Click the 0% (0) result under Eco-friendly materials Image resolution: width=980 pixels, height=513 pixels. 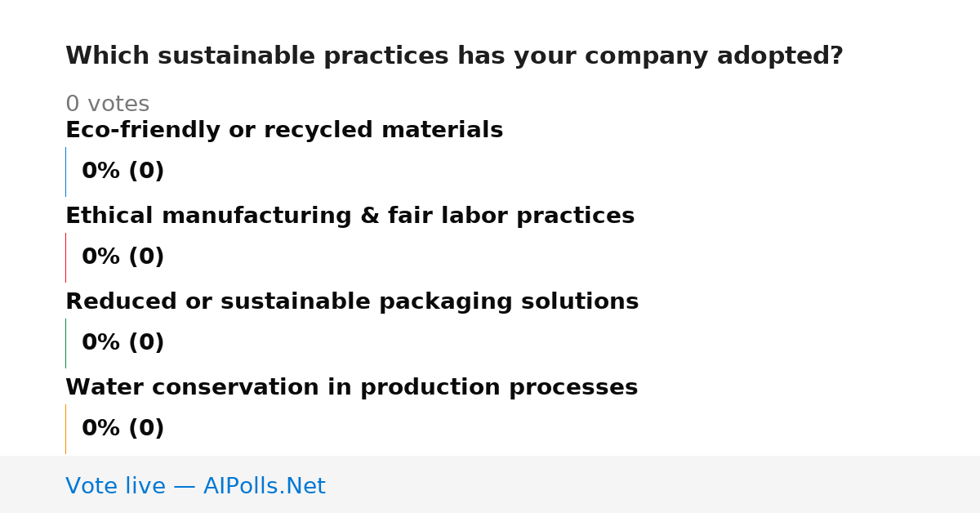[122, 172]
